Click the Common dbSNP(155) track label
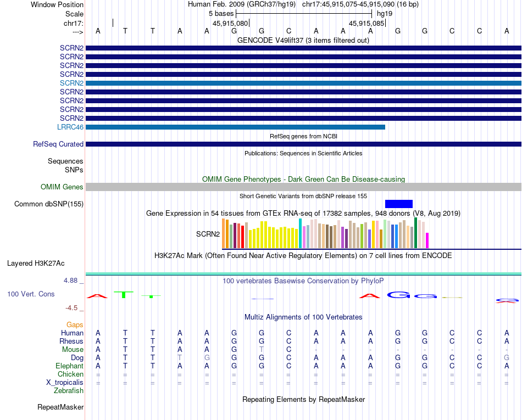Screen dimensions: 522x420 49,204
